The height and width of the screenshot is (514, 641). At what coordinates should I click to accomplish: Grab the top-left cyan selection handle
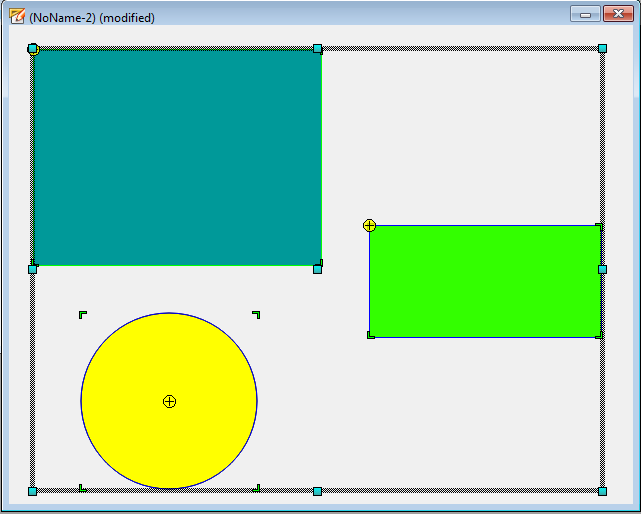[x=33, y=48]
